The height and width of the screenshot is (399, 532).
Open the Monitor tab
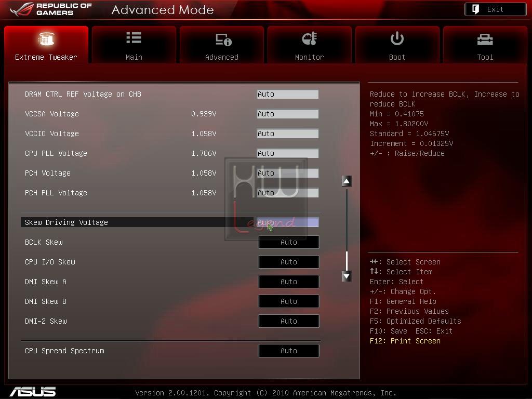[310, 45]
